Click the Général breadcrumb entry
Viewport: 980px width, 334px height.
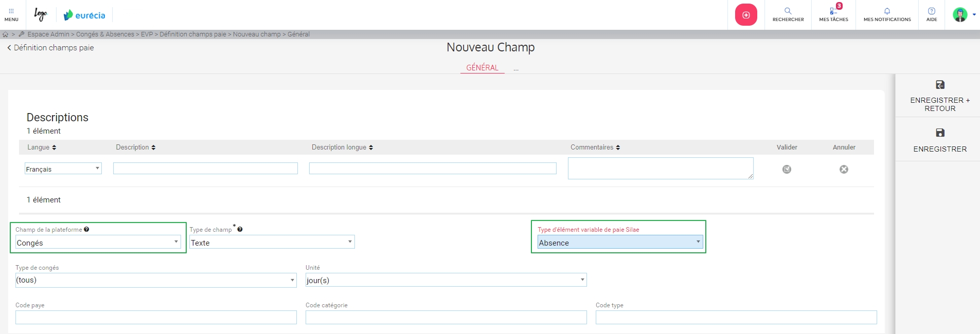(x=298, y=34)
